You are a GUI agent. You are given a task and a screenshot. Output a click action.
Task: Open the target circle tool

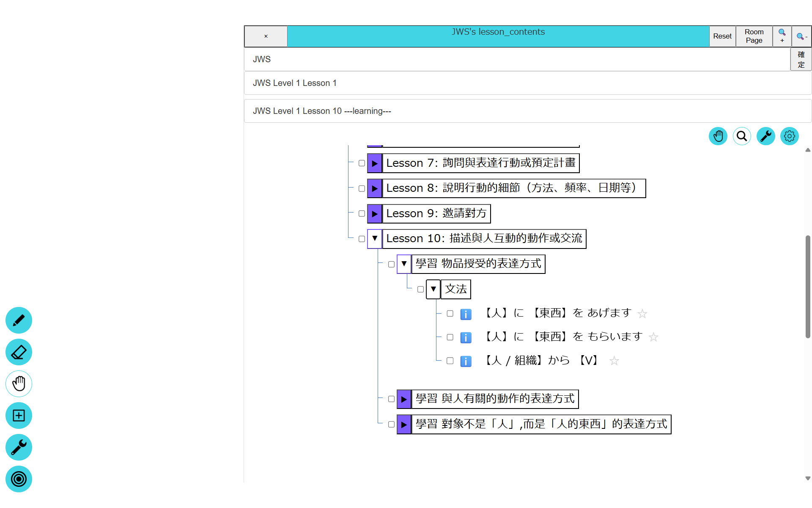(19, 479)
